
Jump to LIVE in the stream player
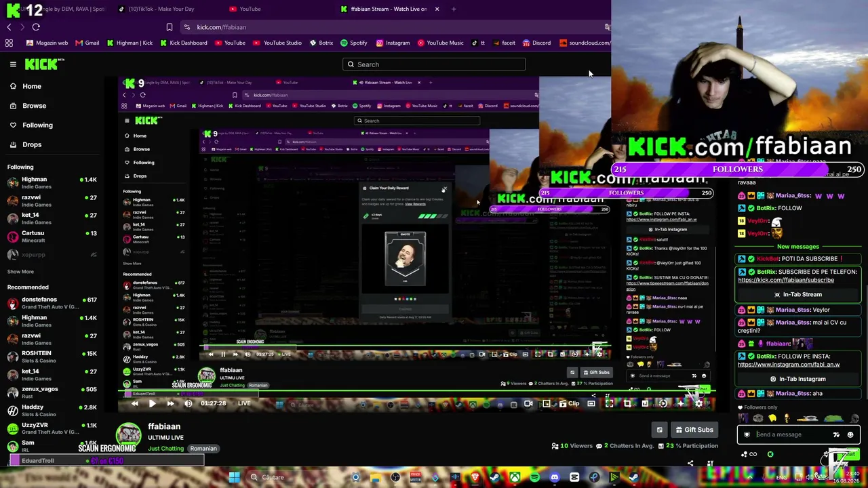(x=244, y=403)
